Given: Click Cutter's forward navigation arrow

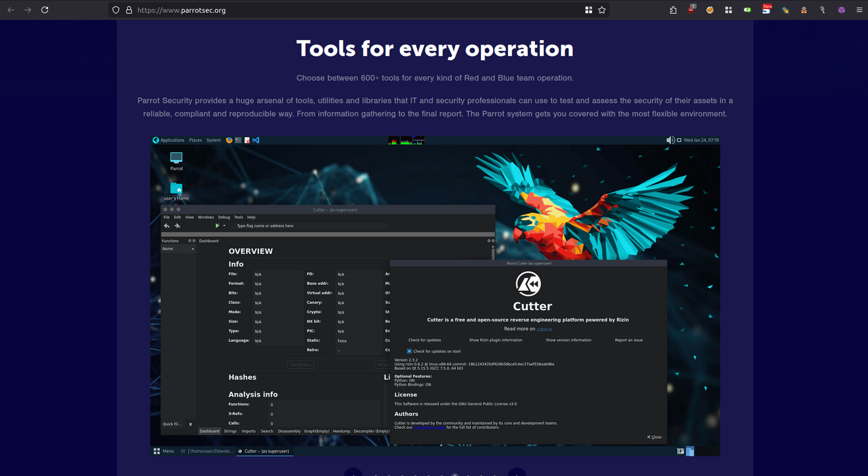Looking at the screenshot, I should [177, 226].
